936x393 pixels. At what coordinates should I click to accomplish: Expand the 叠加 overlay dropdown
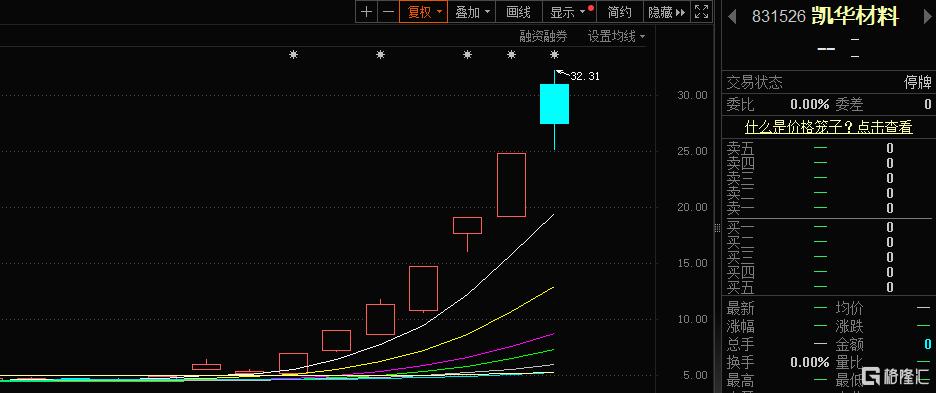473,11
